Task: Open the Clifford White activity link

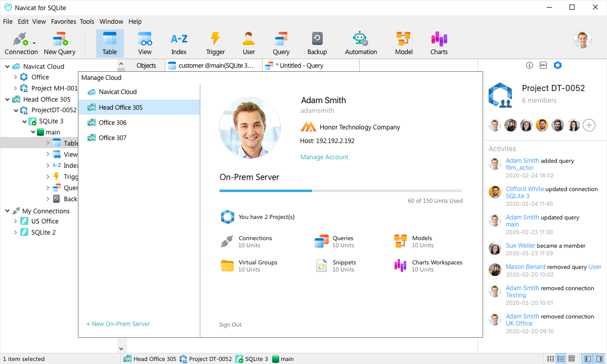Action: [x=525, y=189]
